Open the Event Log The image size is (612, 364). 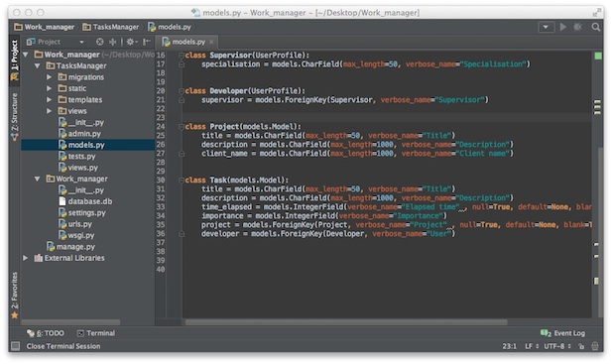coord(562,333)
